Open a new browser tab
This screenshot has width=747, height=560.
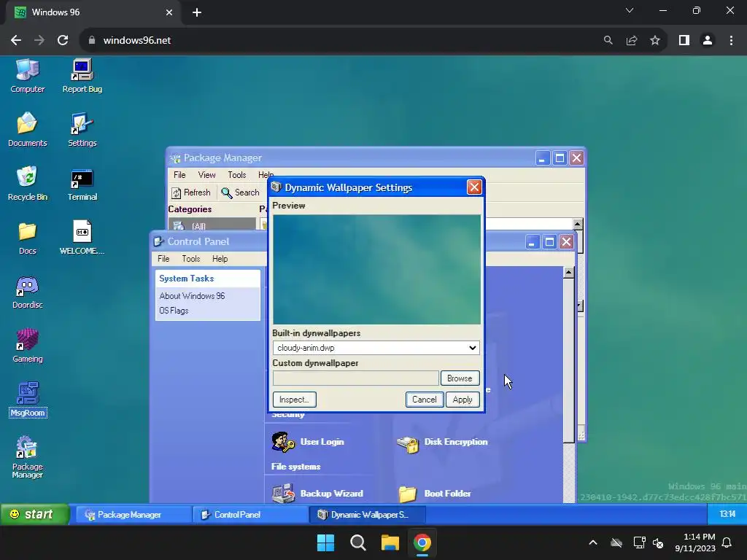(197, 12)
